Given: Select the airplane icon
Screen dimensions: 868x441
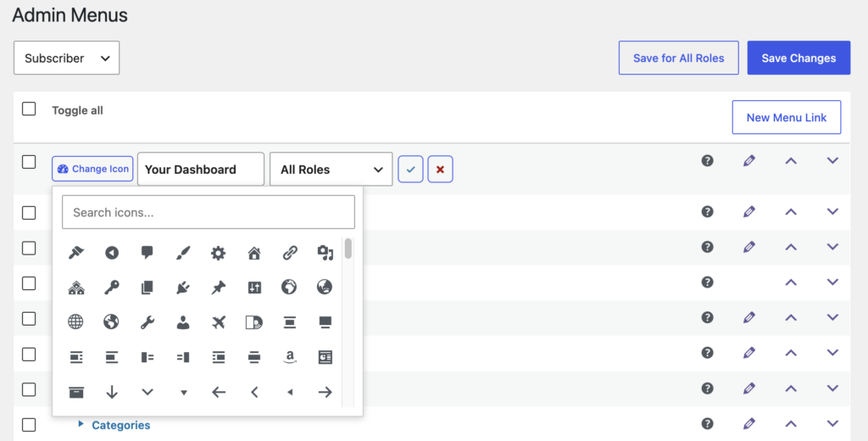Looking at the screenshot, I should (x=218, y=322).
